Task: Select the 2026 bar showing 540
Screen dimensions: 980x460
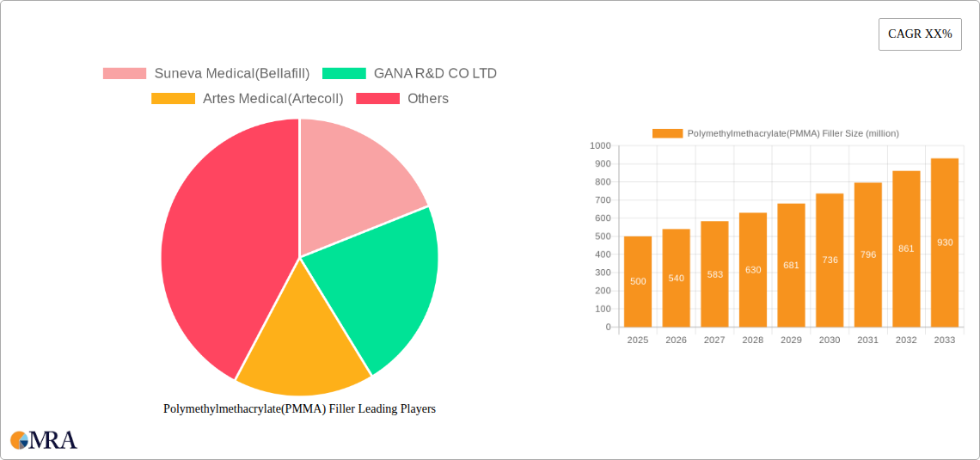Action: point(677,278)
